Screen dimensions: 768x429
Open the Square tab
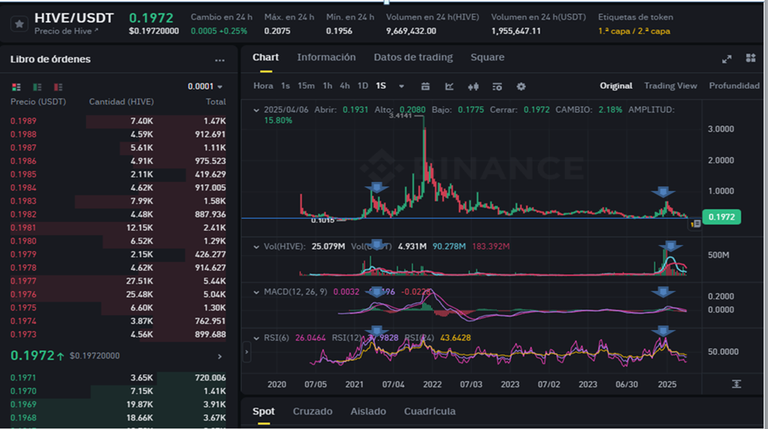tap(487, 57)
